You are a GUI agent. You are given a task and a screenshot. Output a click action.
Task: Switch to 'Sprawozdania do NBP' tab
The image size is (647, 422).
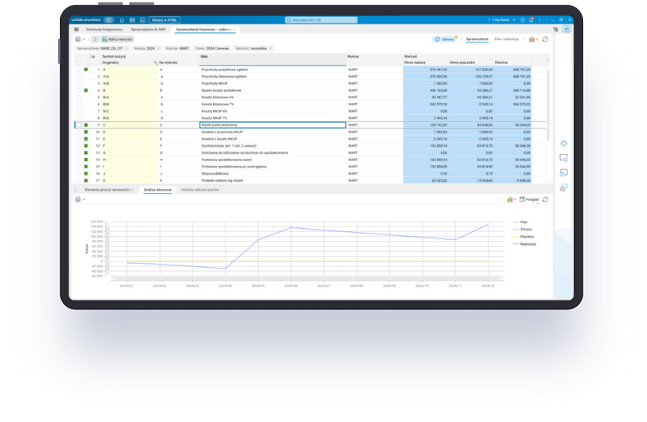tap(149, 30)
